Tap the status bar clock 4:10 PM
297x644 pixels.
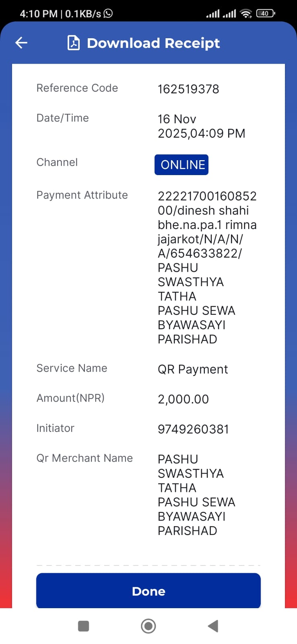click(x=39, y=14)
